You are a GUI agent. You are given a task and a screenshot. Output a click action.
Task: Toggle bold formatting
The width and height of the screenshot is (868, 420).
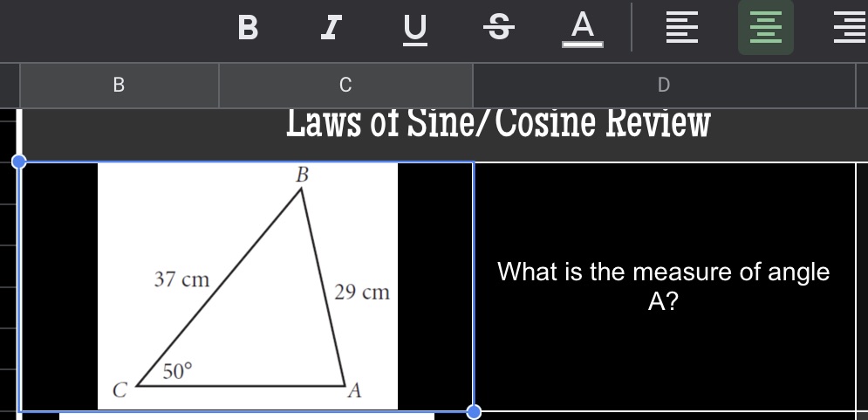[248, 27]
